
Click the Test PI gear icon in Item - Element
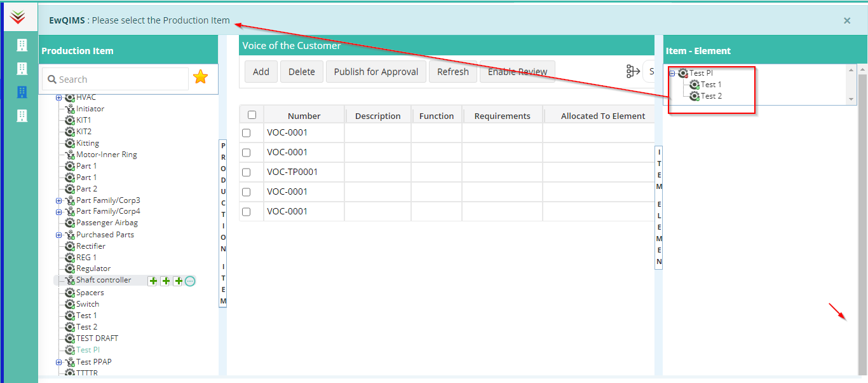pos(683,73)
